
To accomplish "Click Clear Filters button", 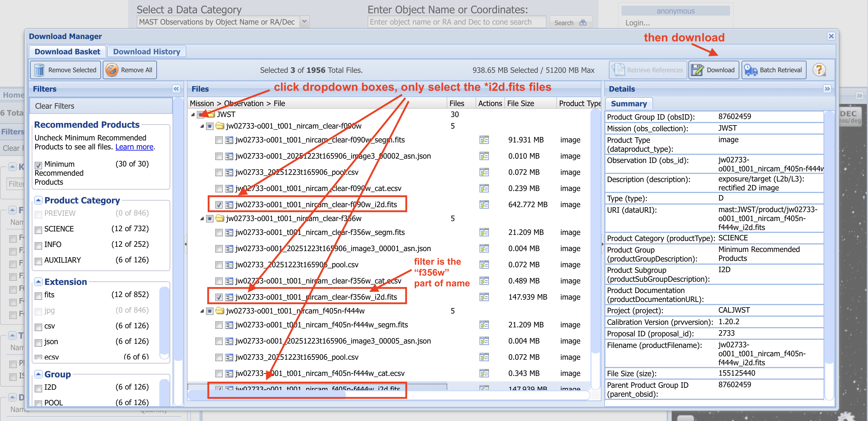I will click(55, 106).
